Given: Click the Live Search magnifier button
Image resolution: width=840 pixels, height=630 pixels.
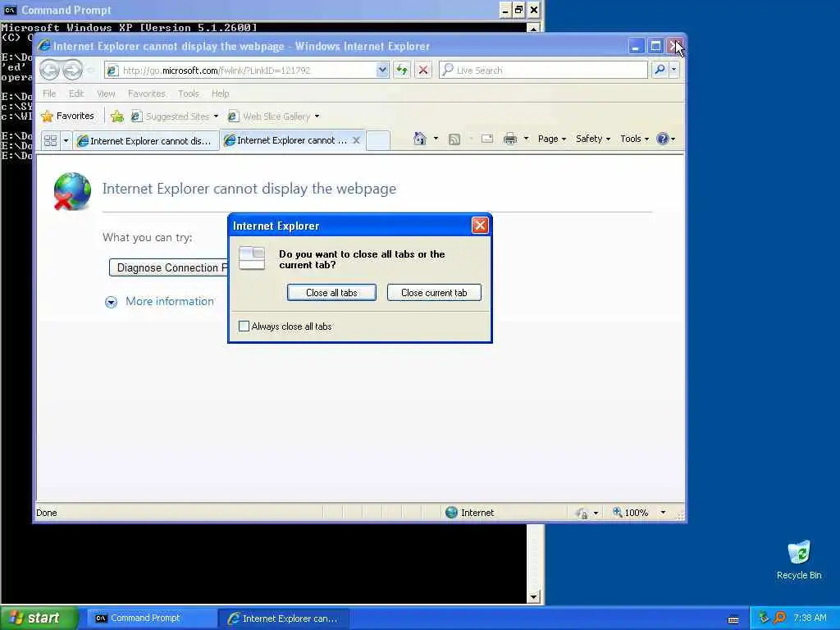Looking at the screenshot, I should 660,70.
